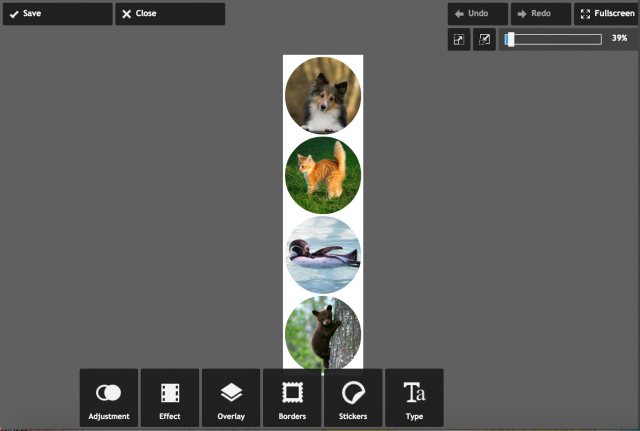Click the 39% zoom percentage label
Screen dimensions: 640x431
pyautogui.click(x=619, y=39)
